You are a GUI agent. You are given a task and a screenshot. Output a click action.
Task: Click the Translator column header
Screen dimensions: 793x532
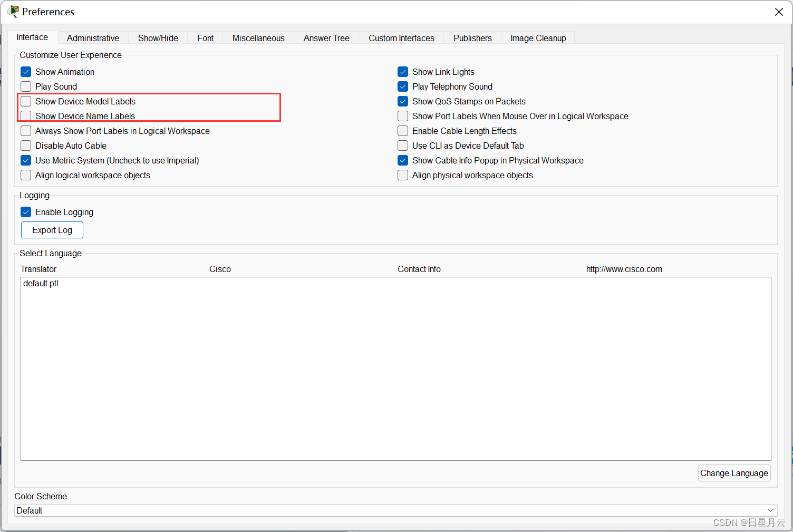click(x=38, y=269)
